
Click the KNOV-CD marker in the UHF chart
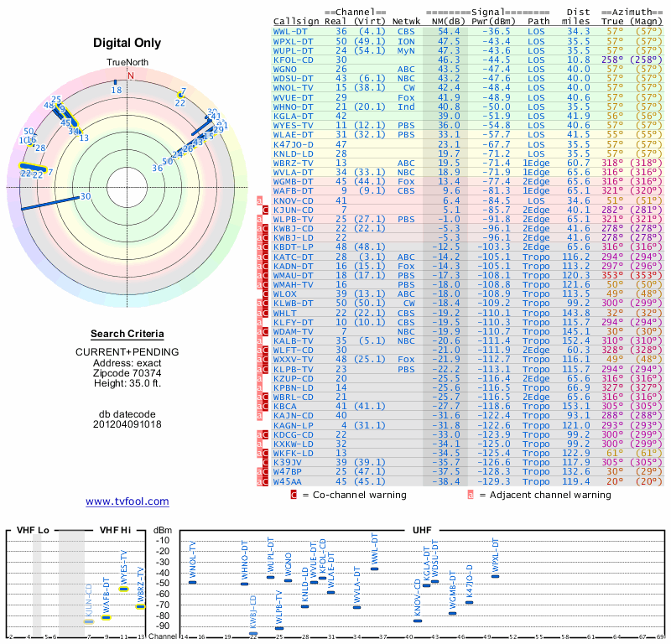click(x=418, y=621)
